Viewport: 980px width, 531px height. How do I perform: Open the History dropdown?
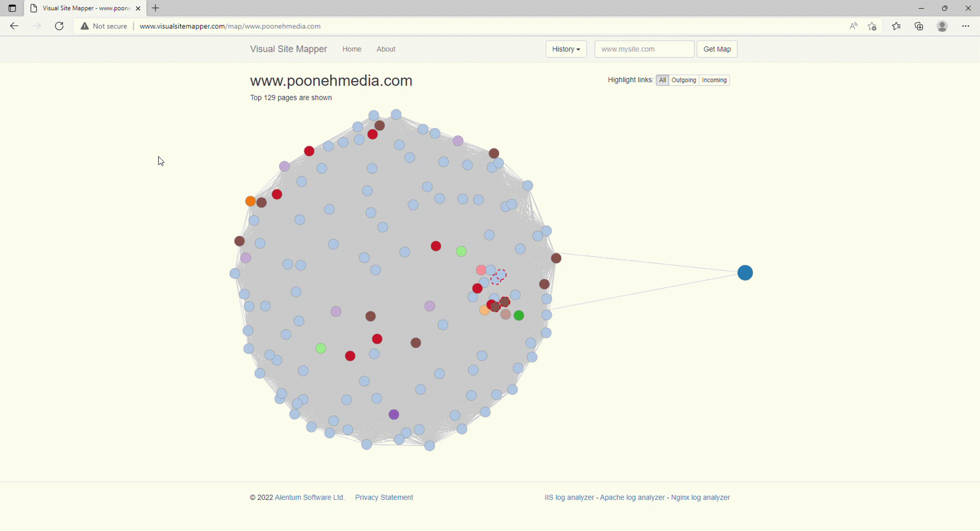566,49
